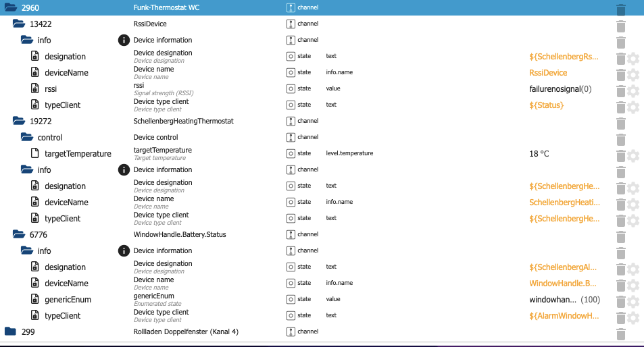Click the 18 °C target temperature value
The width and height of the screenshot is (644, 347).
(539, 154)
